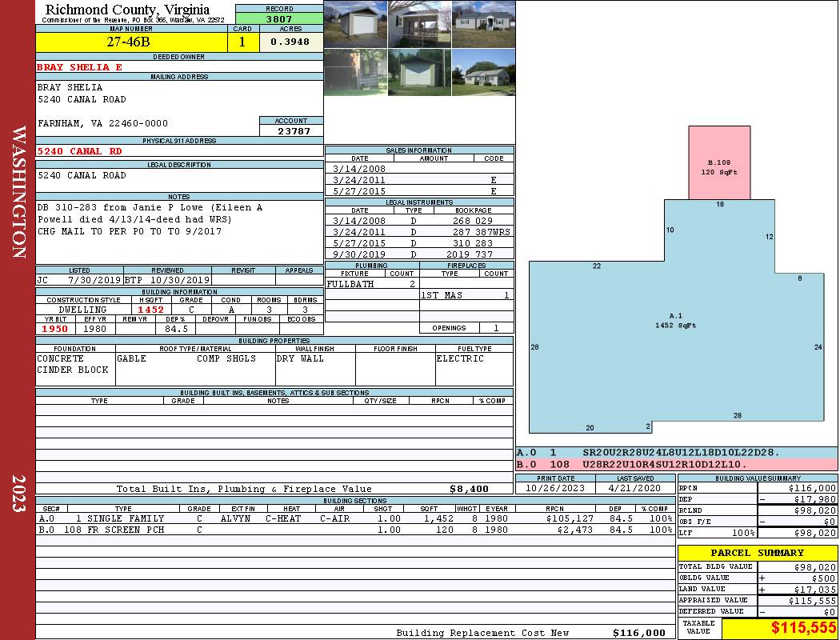This screenshot has height=640, width=840.
Task: Open the front porch photo thumbnail
Action: pyautogui.click(x=419, y=24)
